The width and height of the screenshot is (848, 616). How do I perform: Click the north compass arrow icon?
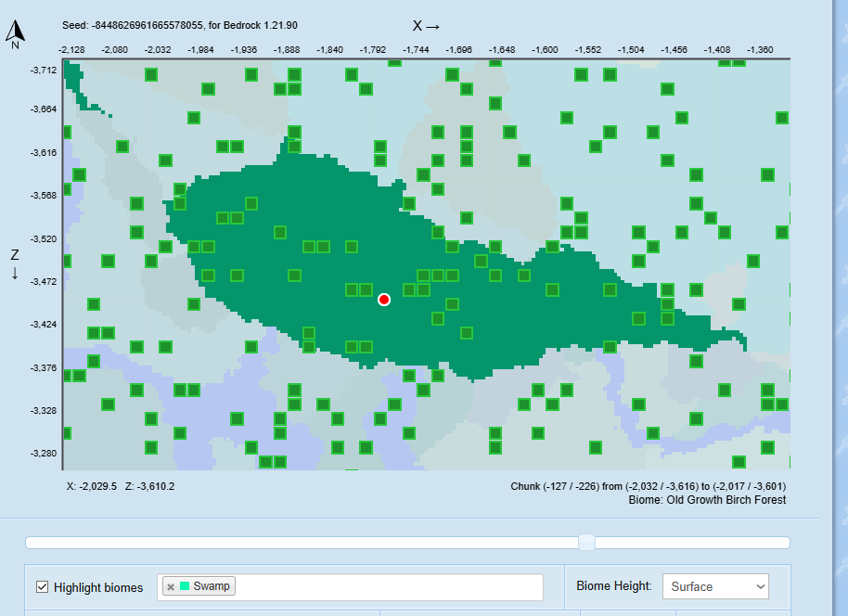point(15,34)
